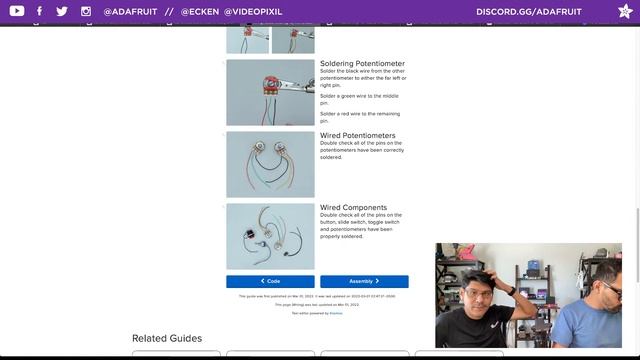Screen dimensions: 640x360
Task: Click the @ADAFRUIT handle text
Action: point(130,12)
